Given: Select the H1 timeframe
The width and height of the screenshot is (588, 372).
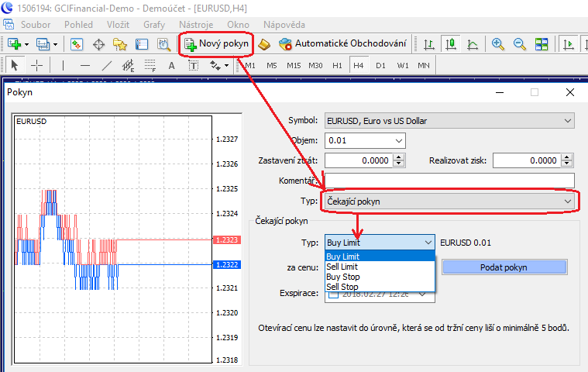Looking at the screenshot, I should [337, 66].
